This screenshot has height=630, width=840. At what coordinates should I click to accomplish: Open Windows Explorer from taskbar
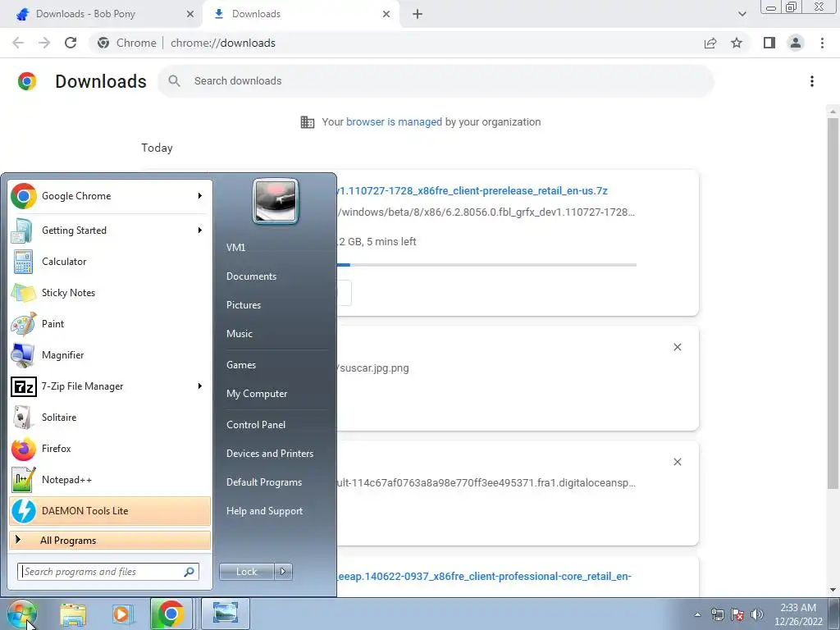(x=73, y=614)
